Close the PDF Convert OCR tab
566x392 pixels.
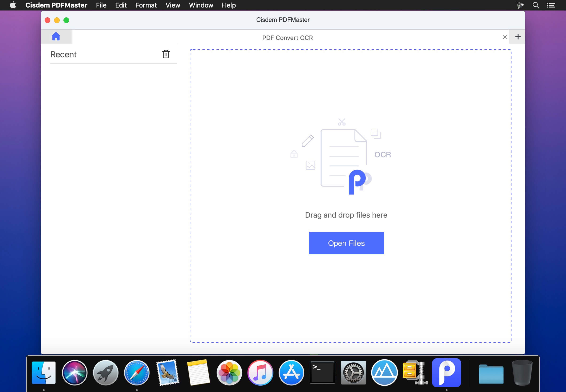pos(505,37)
